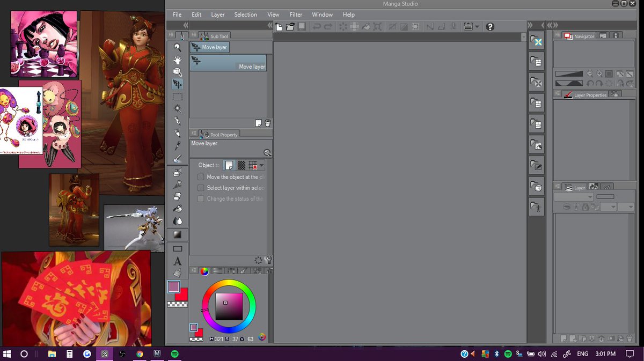Viewport: 644px width, 361px height.
Task: Collapse the sub tool dock chevrons
Action: (270, 26)
